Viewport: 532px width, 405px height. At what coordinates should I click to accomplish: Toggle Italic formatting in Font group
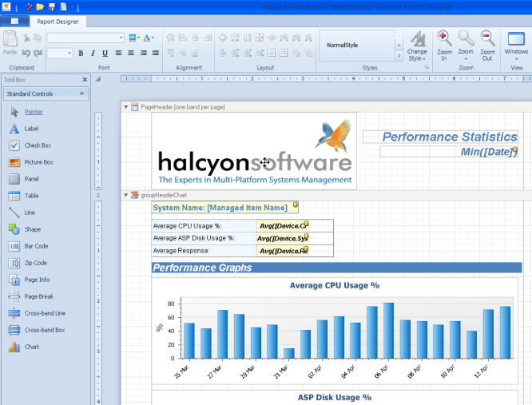[x=93, y=54]
